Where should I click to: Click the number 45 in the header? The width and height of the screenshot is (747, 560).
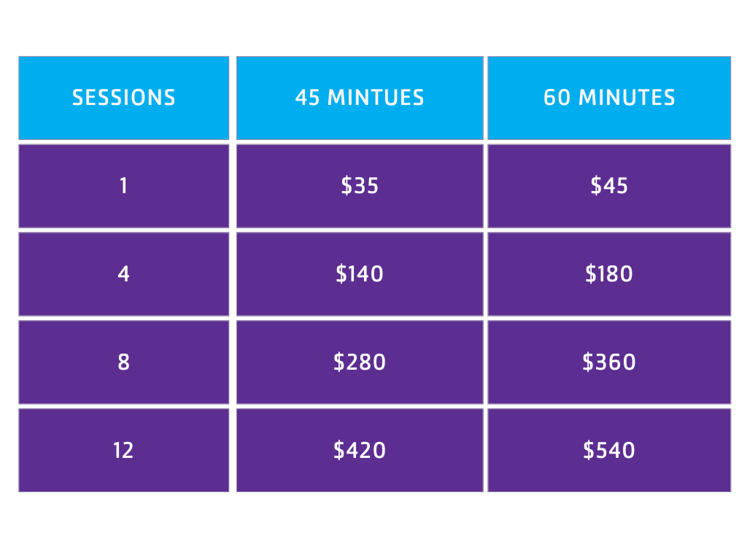point(307,98)
